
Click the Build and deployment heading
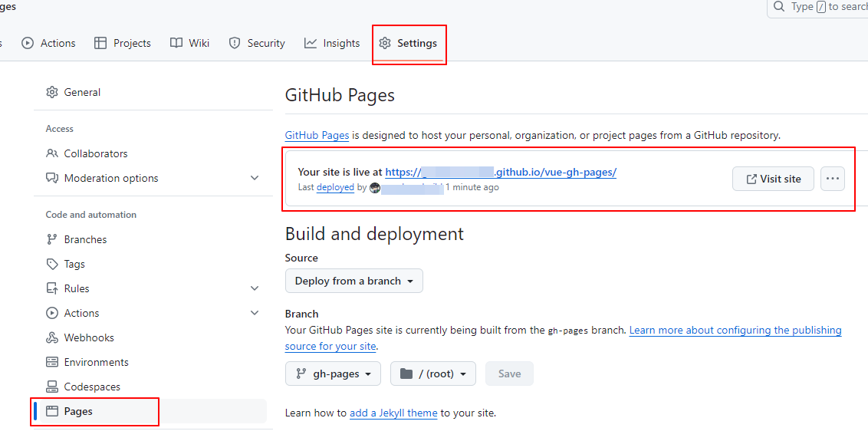(374, 234)
